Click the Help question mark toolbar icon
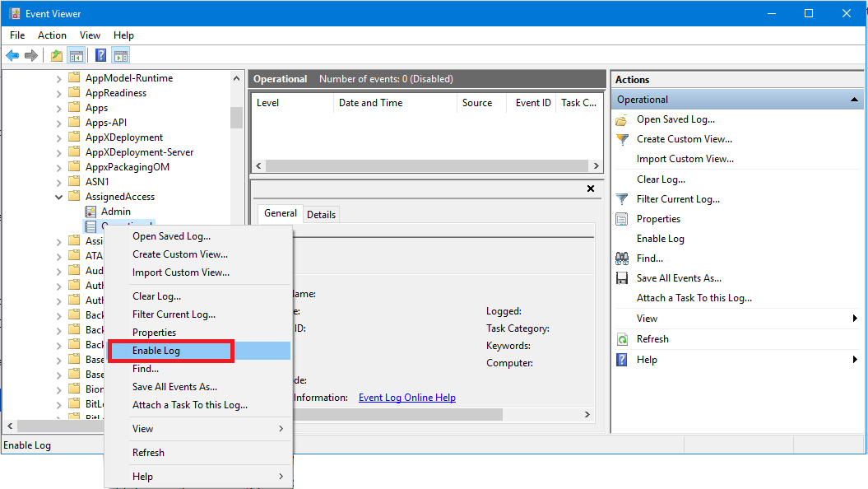Screen dimensions: 868x489 point(100,56)
